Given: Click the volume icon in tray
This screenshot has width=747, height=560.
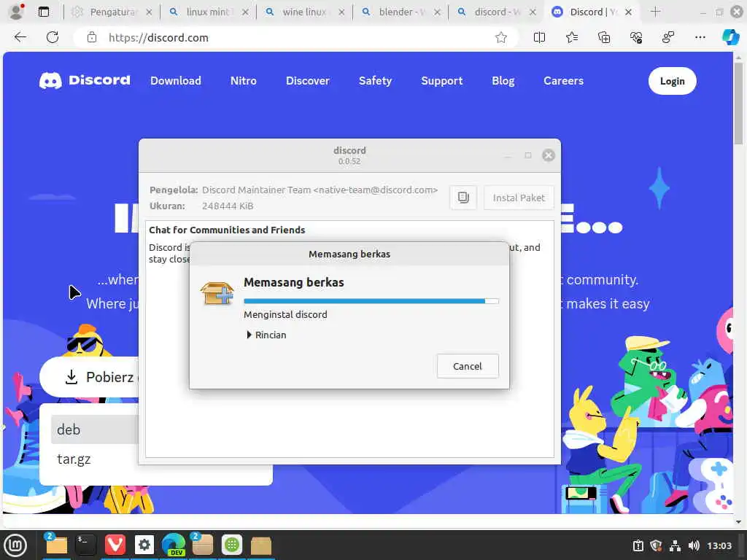Looking at the screenshot, I should coord(694,545).
